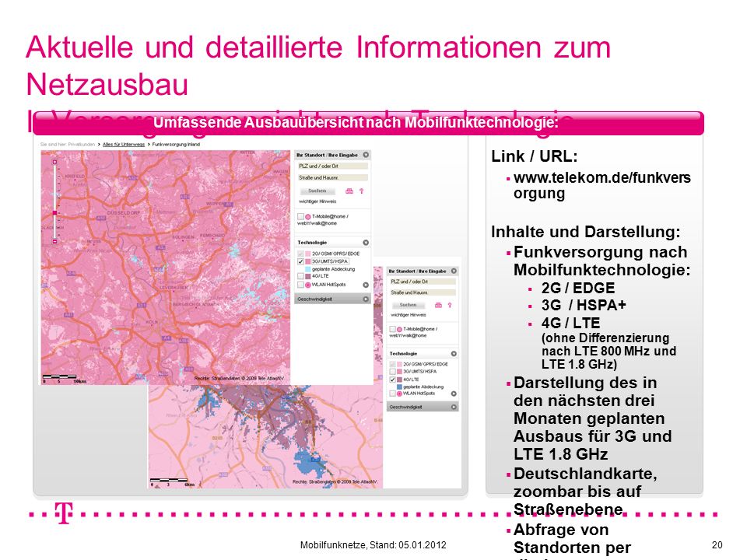This screenshot has height=560, width=747.
Task: Click '3G / HSPA+' bullet text
Action: point(584,305)
